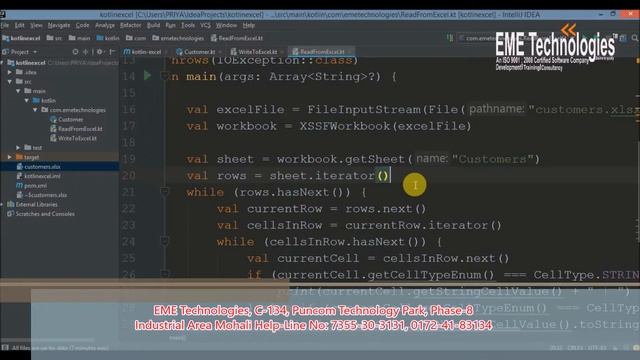Screen dimensions: 640x360
Task: Fold the inner while loop at line 24
Action: pos(164,241)
